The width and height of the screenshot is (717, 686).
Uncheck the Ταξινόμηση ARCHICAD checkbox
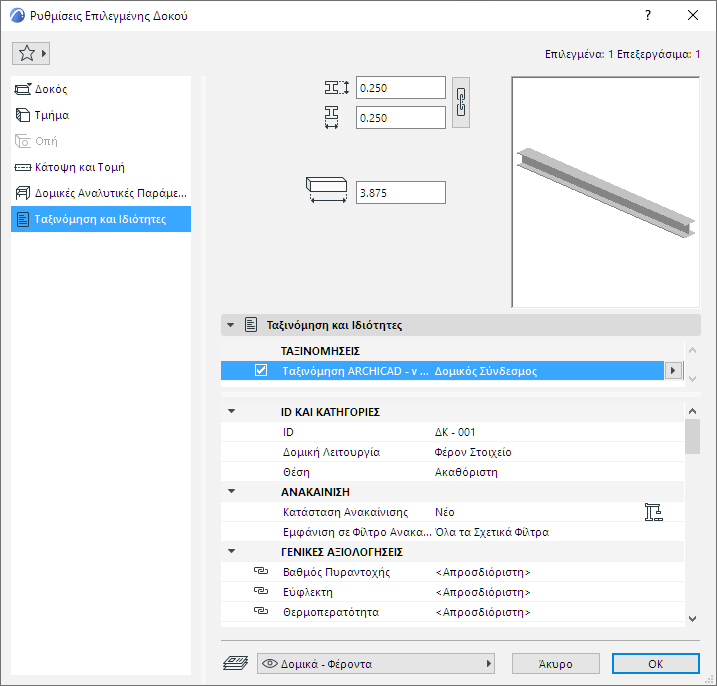point(261,370)
